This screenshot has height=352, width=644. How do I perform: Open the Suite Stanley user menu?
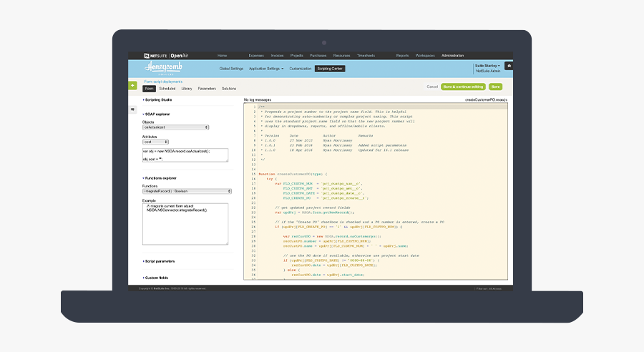[487, 66]
